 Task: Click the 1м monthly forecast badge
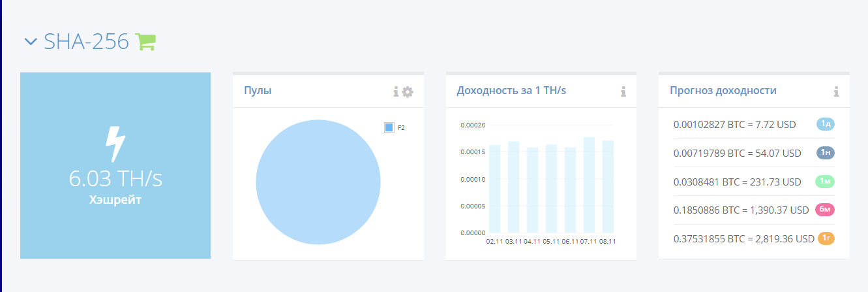826,182
